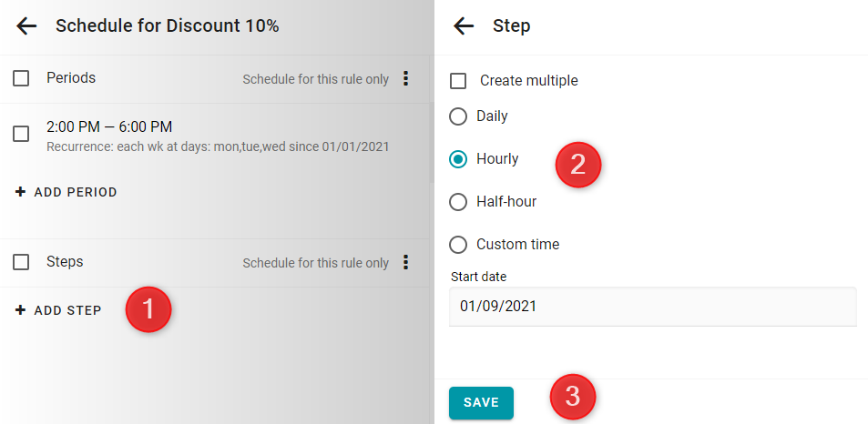Open the period recurrence details line
The height and width of the screenshot is (424, 868).
(x=218, y=147)
